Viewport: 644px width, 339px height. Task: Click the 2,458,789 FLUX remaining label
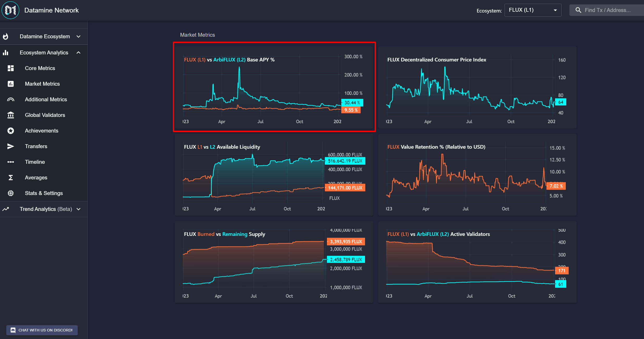[x=346, y=260]
